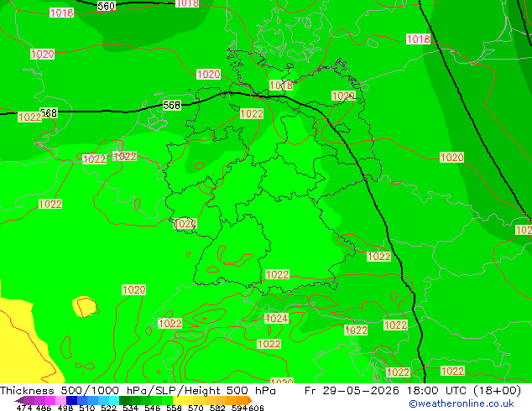532x411 pixels.
Task: Click the orange arrow at the legend's right end
Action: point(250,400)
